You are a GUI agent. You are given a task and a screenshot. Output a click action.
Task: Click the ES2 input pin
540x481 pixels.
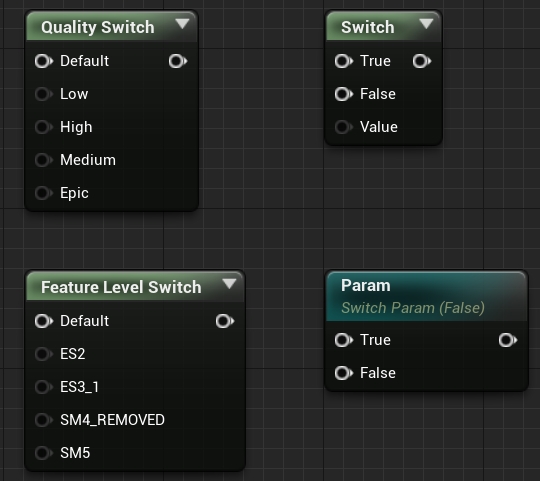44,354
